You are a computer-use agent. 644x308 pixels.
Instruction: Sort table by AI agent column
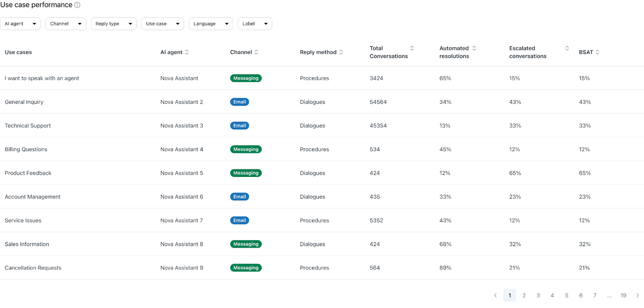tap(187, 52)
